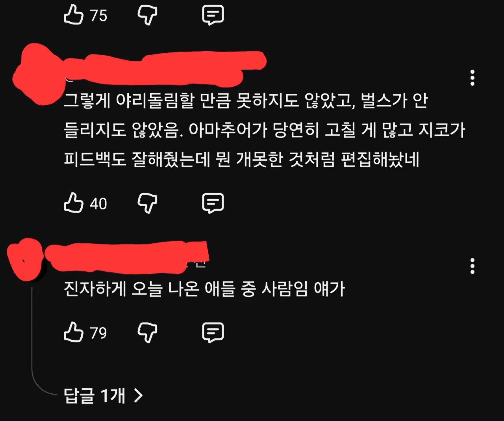This screenshot has height=421, width=504.
Task: Expand the 답글 1개 replies
Action: (103, 395)
